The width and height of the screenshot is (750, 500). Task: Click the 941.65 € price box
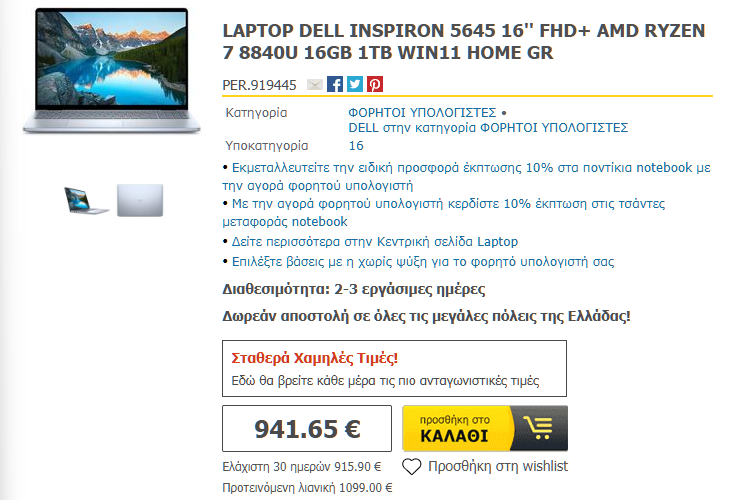point(307,429)
